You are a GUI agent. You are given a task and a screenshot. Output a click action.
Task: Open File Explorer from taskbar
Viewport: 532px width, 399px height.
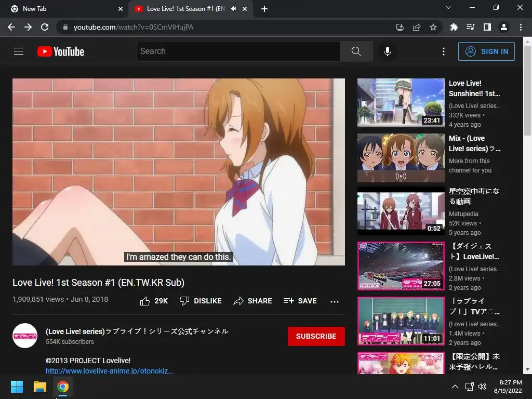coord(39,387)
